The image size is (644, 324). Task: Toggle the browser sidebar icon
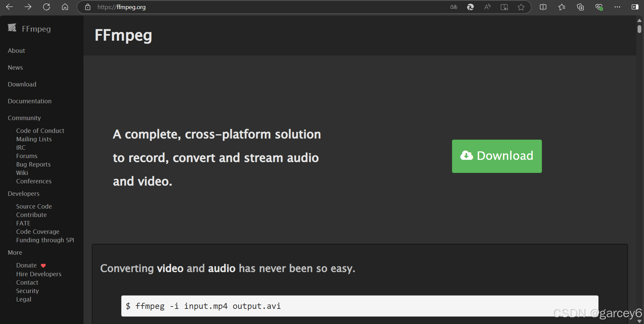pyautogui.click(x=635, y=7)
